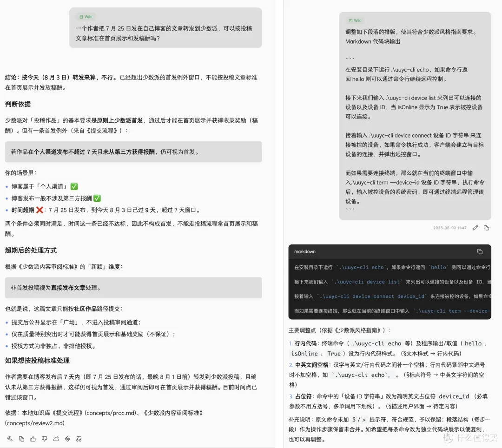
Task: Click the right question bubble about 调整如下段落的排版
Action: click(415, 116)
